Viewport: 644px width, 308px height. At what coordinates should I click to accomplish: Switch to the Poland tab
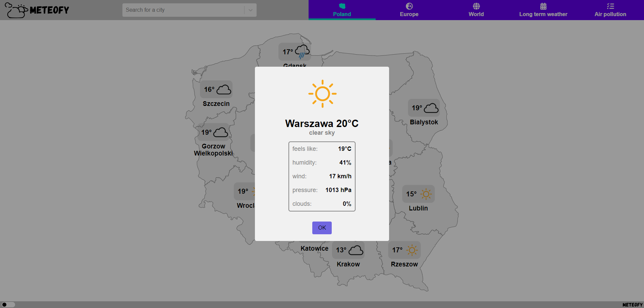tap(342, 10)
